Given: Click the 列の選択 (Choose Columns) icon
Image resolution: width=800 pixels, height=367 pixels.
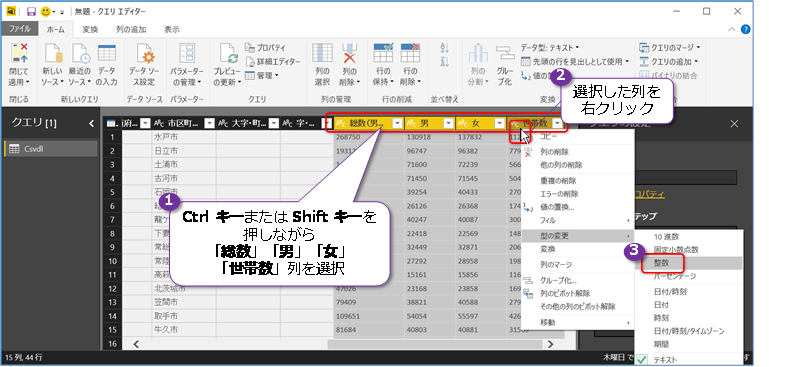Looking at the screenshot, I should click(x=322, y=54).
